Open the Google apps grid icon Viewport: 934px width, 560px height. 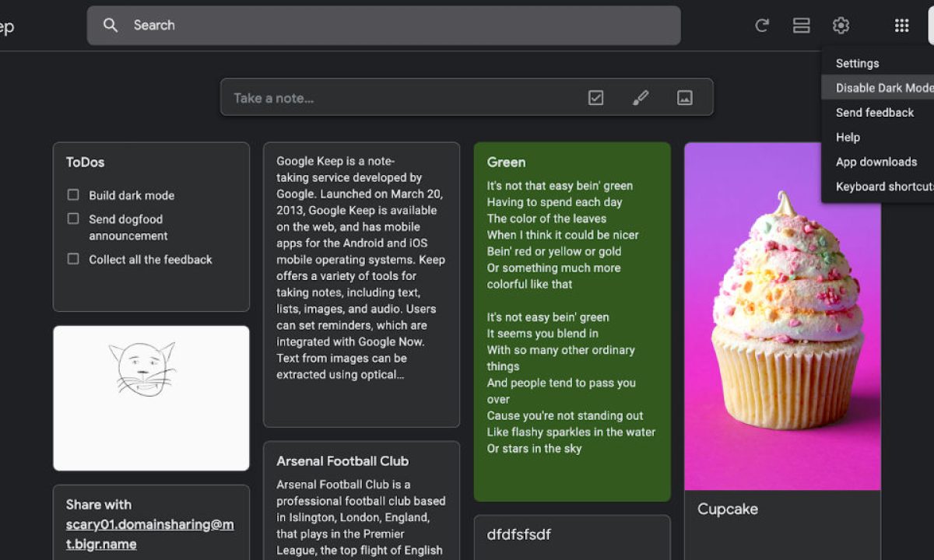click(901, 26)
